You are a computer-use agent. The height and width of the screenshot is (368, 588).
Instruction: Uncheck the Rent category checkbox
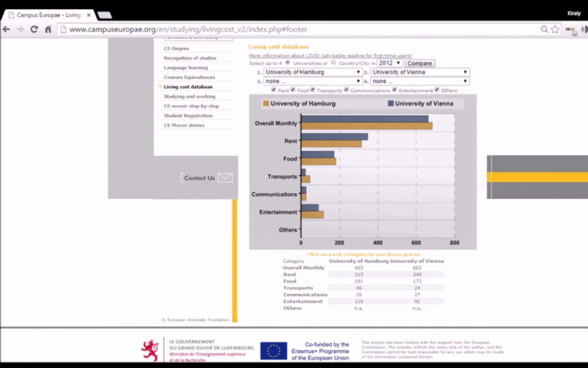click(273, 90)
